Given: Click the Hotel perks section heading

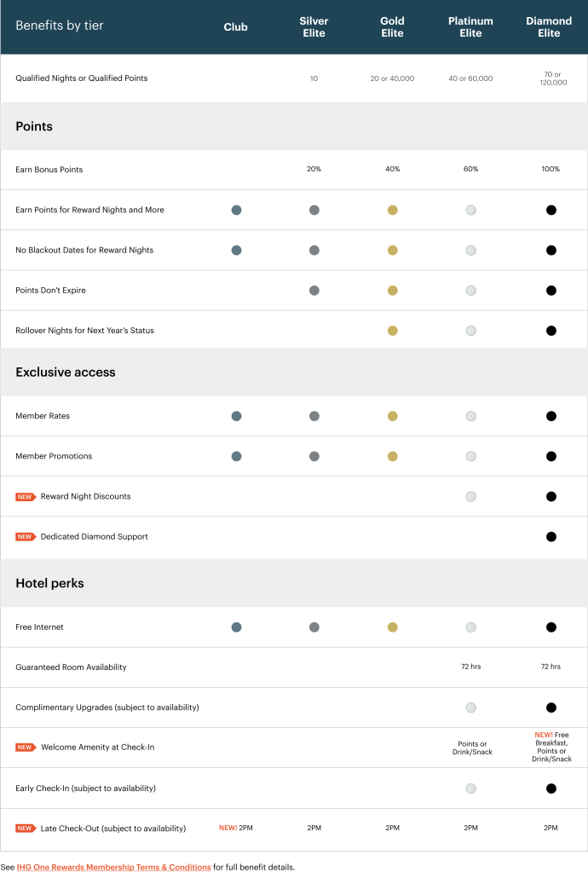Looking at the screenshot, I should click(49, 584).
